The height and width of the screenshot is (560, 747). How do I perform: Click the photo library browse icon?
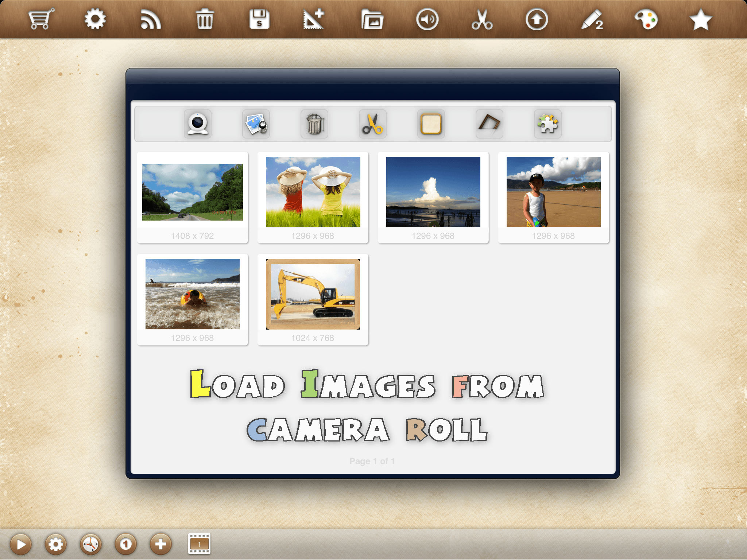click(256, 124)
